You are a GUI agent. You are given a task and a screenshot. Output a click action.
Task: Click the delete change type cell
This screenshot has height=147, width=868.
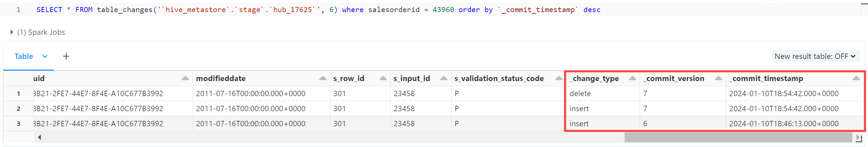(602, 94)
